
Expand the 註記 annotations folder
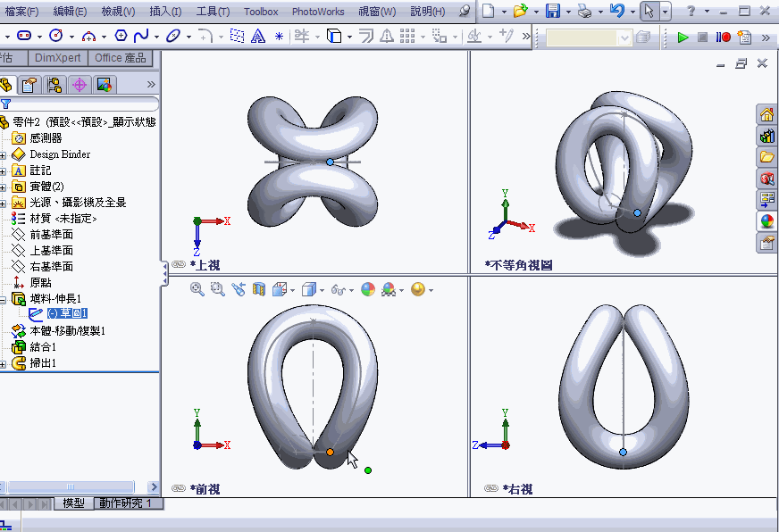(3, 171)
